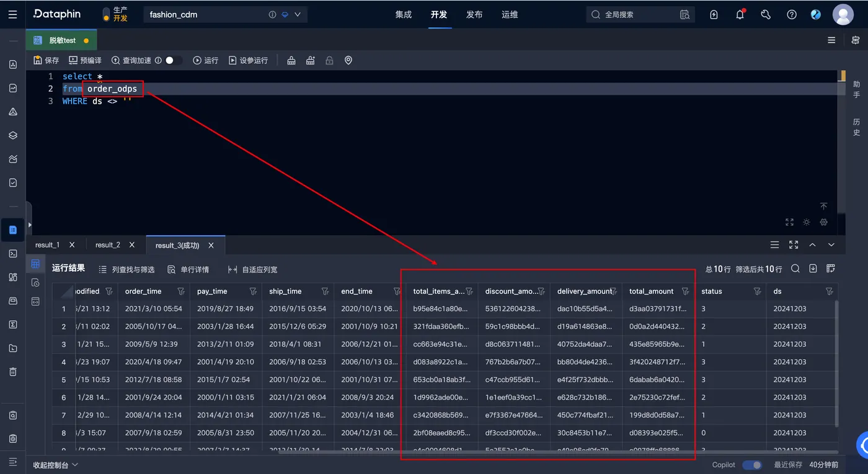Open the help question mark icon
868x474 pixels.
792,14
